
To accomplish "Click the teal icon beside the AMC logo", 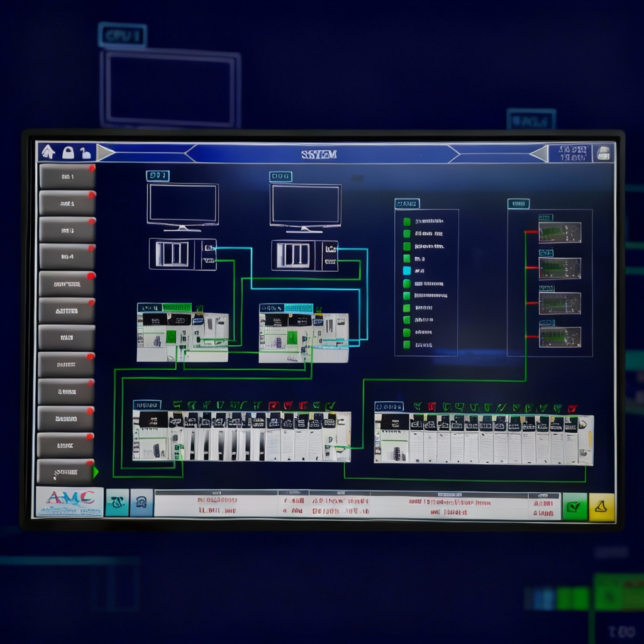I will pos(117,502).
